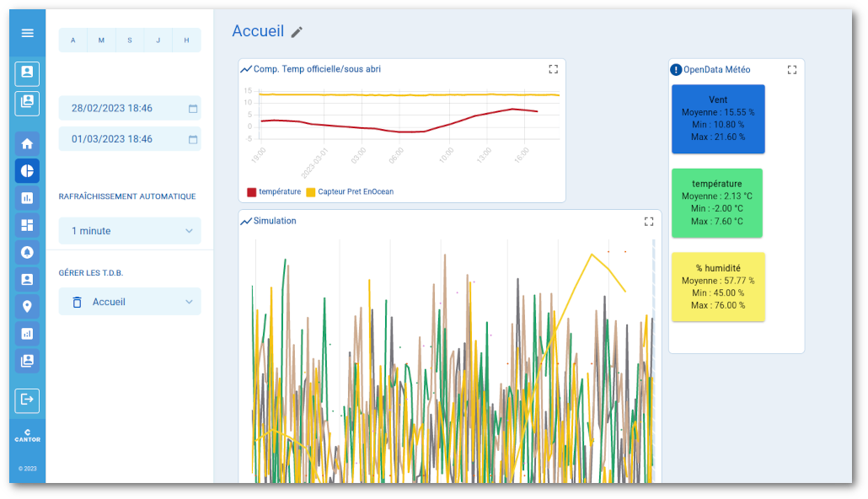The height and width of the screenshot is (499, 868).
Task: Select the 'H' period tab
Action: point(186,40)
